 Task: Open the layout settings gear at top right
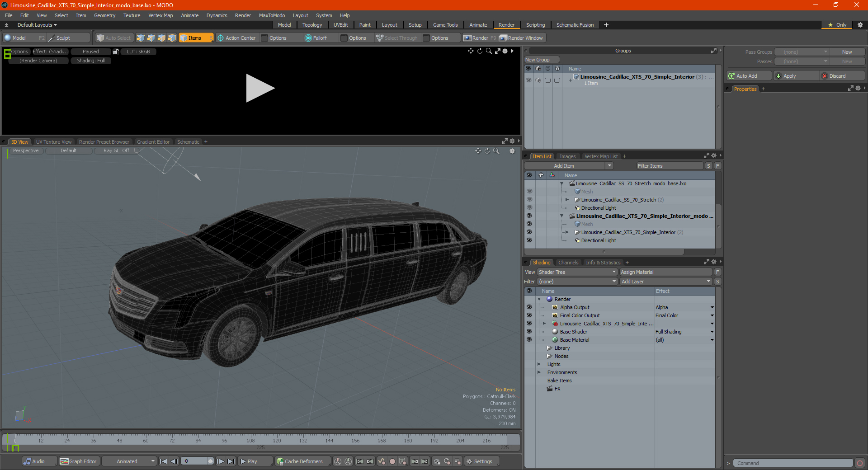860,25
